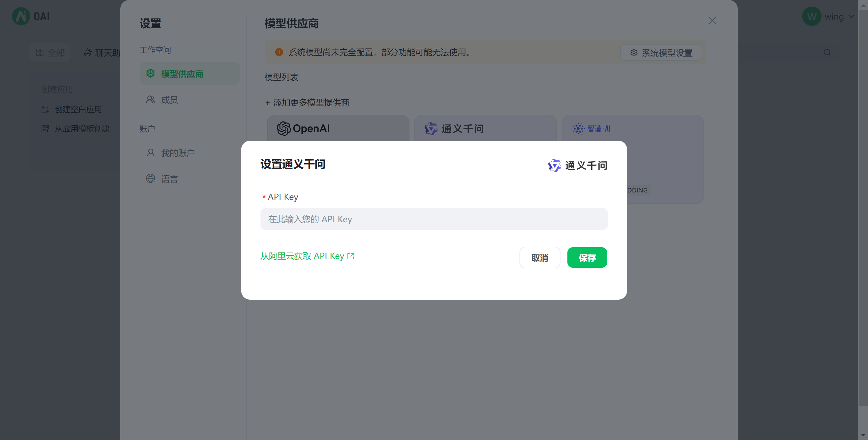Click the page vertical scrollbar
Image resolution: width=868 pixels, height=440 pixels.
point(863,208)
